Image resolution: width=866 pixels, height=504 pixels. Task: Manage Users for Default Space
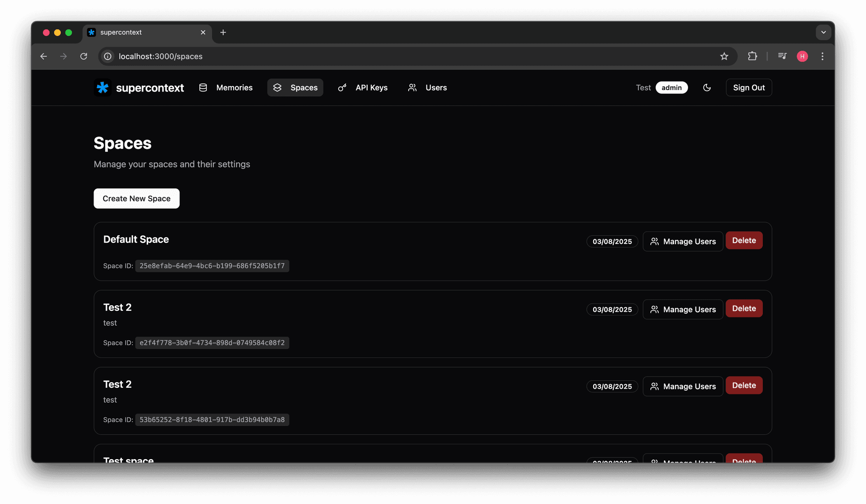pos(682,241)
